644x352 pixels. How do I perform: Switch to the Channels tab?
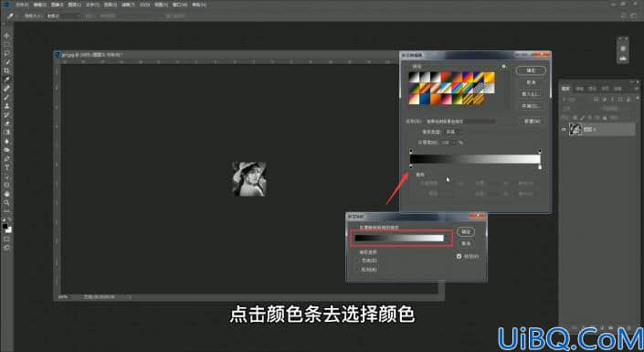point(579,89)
